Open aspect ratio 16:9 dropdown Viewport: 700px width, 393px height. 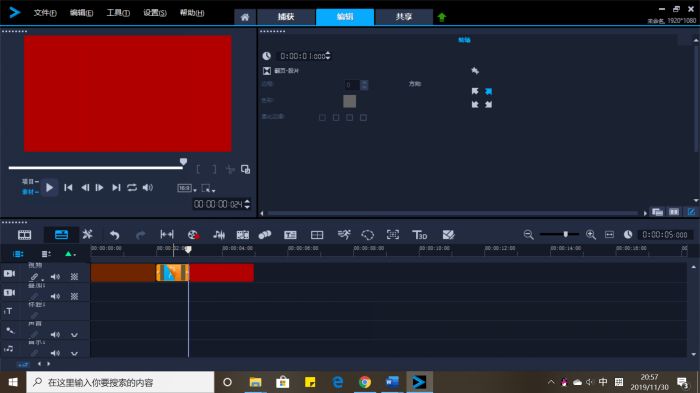click(x=187, y=188)
